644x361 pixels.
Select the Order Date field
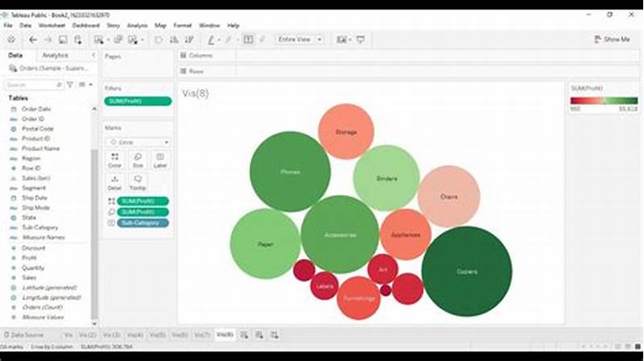pos(36,109)
